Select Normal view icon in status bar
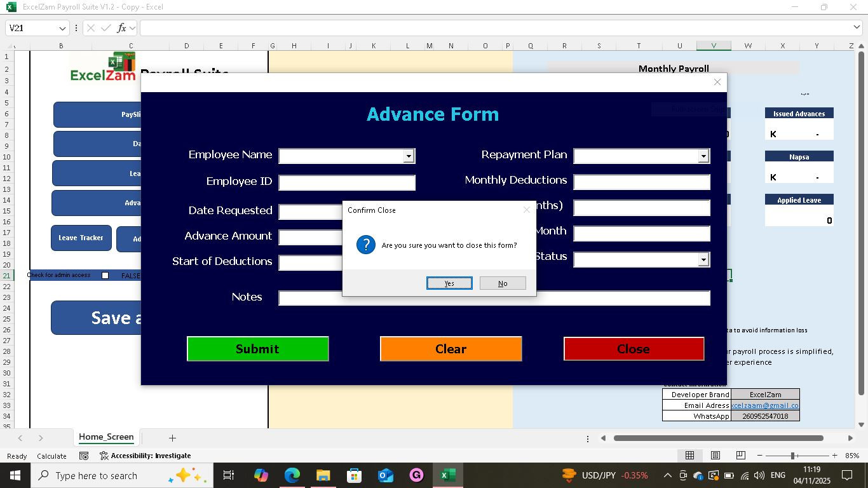 click(689, 456)
